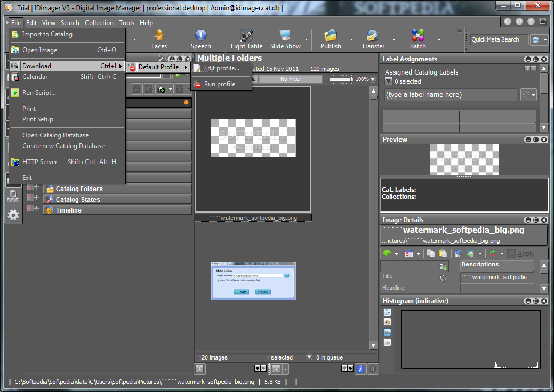Click the label options icon beside the label name field
Screen dimensions: 554x392
528,95
